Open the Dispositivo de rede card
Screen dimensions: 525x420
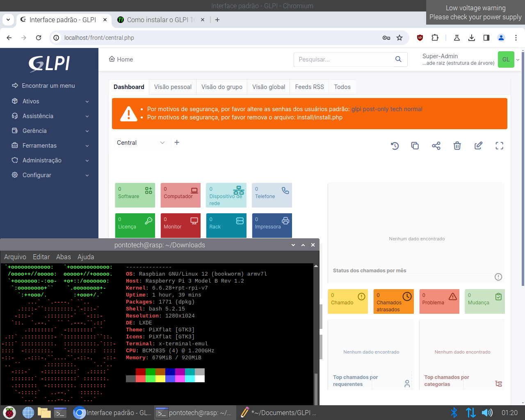(x=226, y=195)
